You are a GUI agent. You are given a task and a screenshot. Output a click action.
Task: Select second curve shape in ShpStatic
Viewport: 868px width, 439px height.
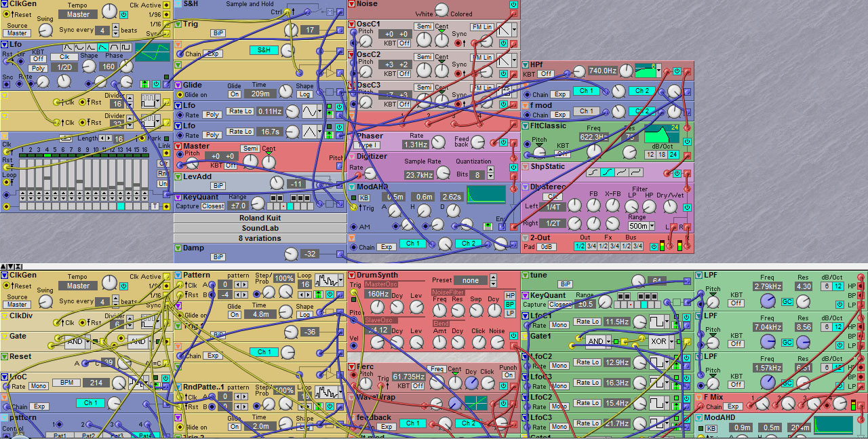[606, 172]
